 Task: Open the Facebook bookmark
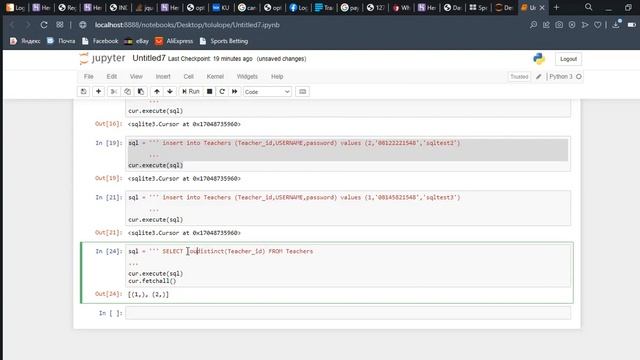tap(100, 41)
